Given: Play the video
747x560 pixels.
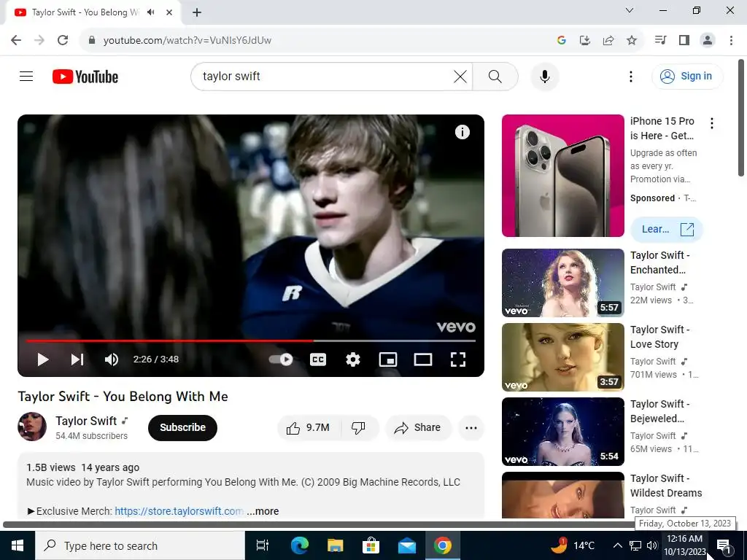Looking at the screenshot, I should tap(43, 359).
